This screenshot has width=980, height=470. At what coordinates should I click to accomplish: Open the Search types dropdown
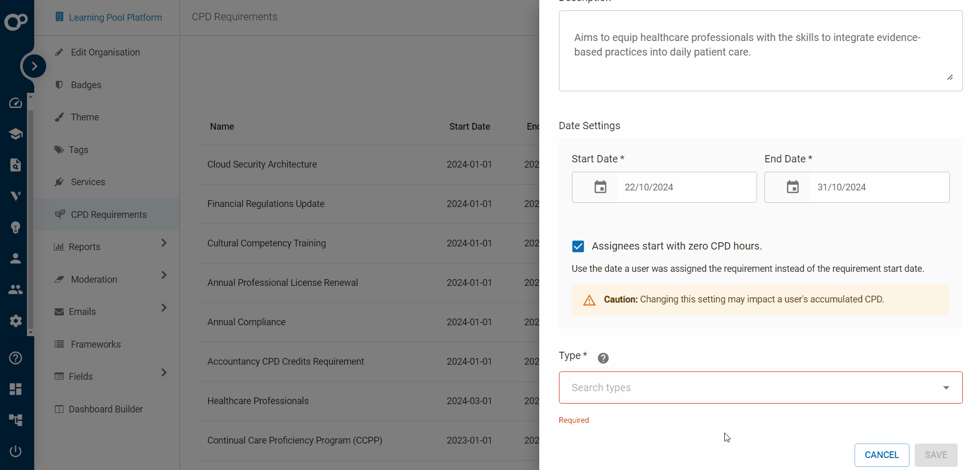coord(760,388)
